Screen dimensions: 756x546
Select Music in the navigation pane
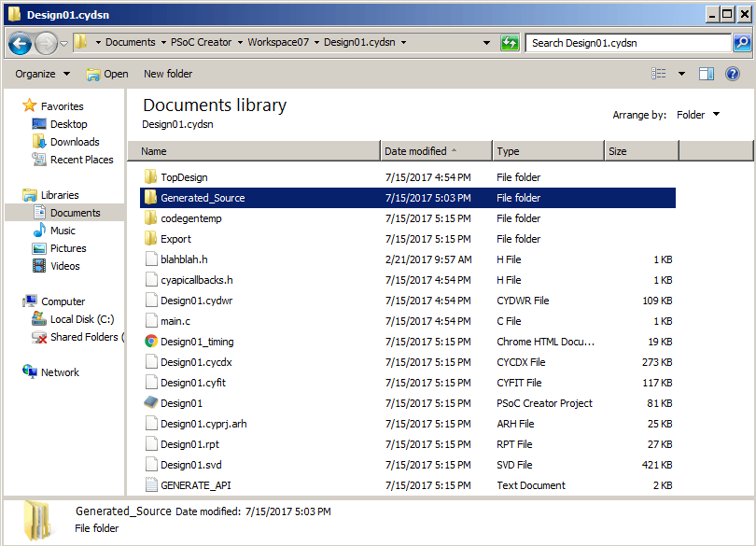[63, 231]
